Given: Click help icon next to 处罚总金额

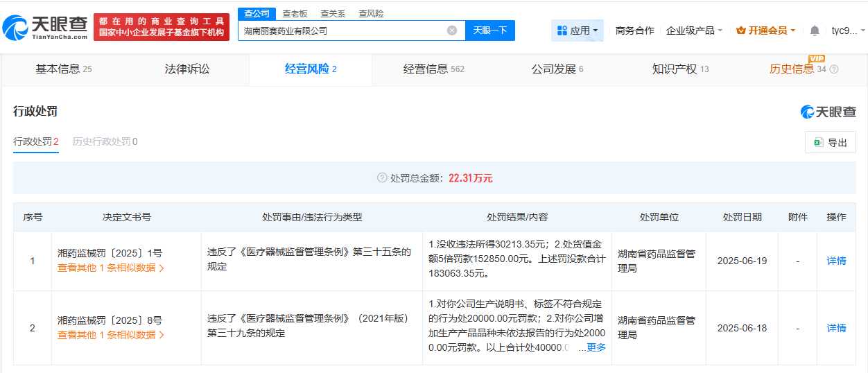Looking at the screenshot, I should tap(381, 178).
